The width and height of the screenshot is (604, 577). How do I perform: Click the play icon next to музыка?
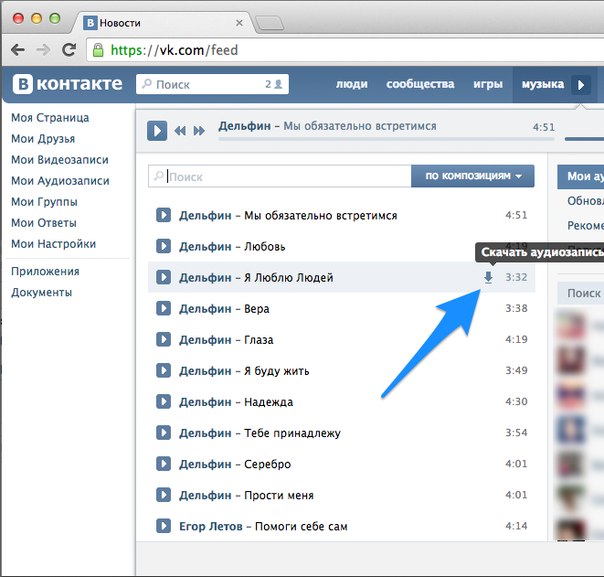click(581, 84)
